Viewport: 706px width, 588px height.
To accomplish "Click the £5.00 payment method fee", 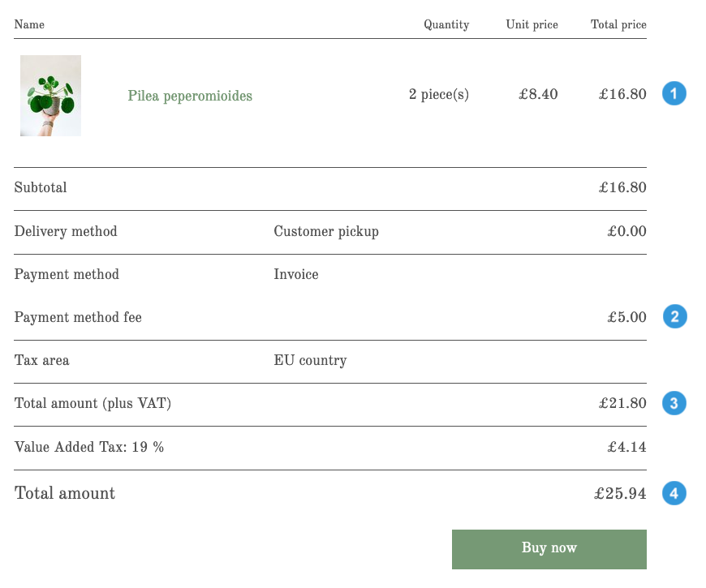I will [x=626, y=317].
